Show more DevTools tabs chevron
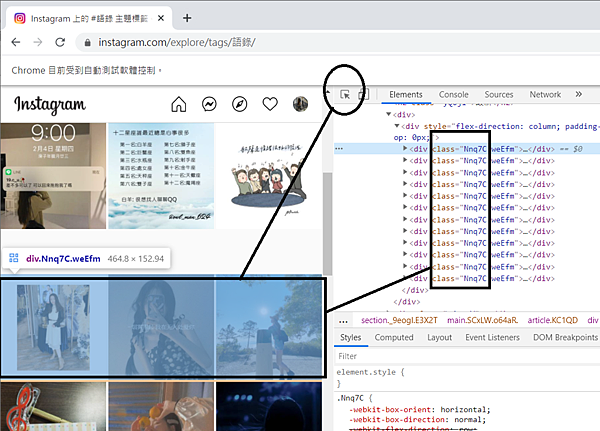 [579, 94]
